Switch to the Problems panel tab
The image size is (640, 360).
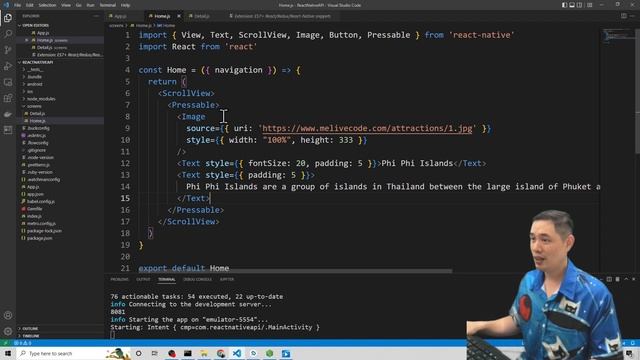(120, 279)
